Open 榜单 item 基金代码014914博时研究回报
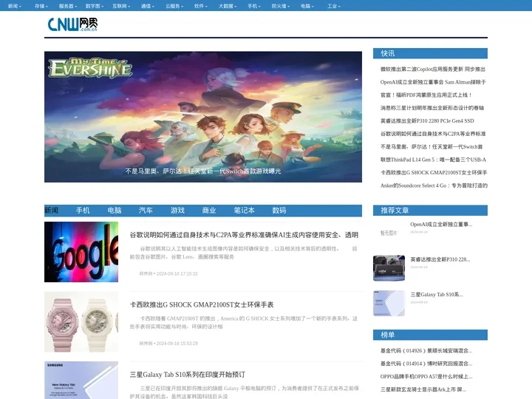Image resolution: width=532 pixels, height=399 pixels. 426,364
